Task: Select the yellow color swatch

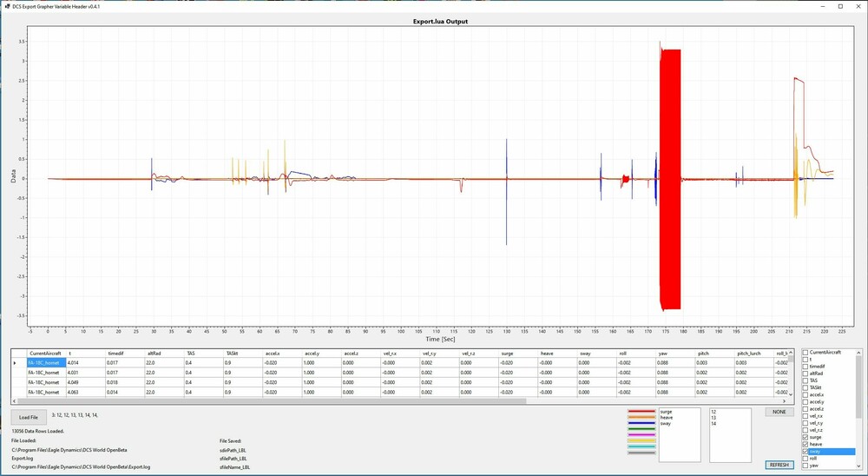Action: click(x=641, y=441)
